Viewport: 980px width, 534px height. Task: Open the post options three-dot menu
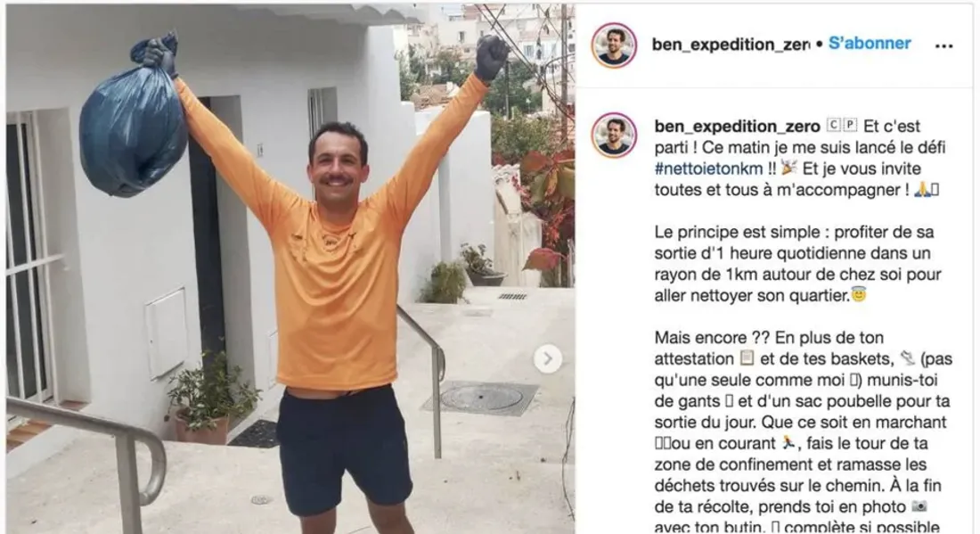943,45
